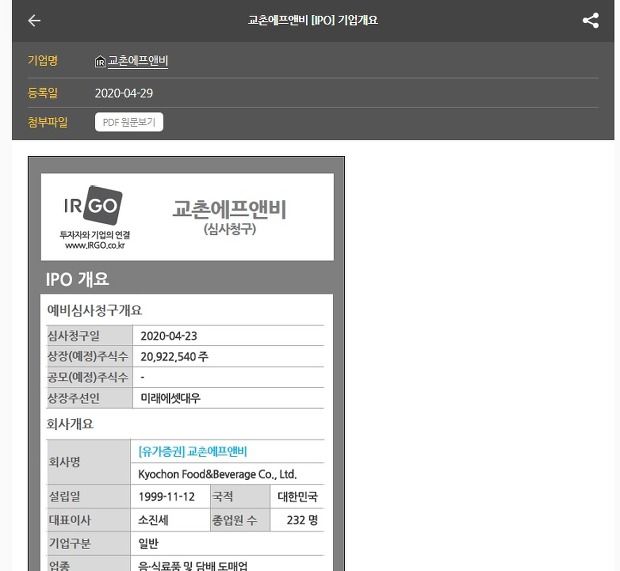Click the large 교촌에프앤비 banner title

pyautogui.click(x=229, y=209)
